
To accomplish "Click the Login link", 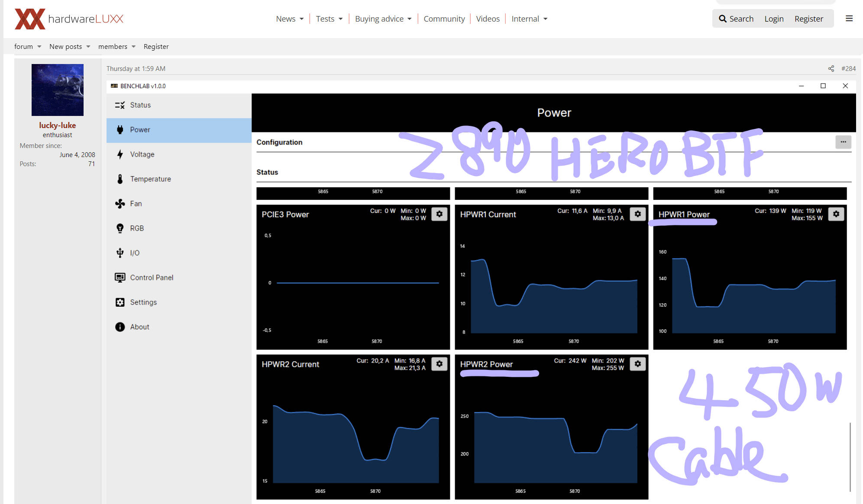I will tap(774, 19).
